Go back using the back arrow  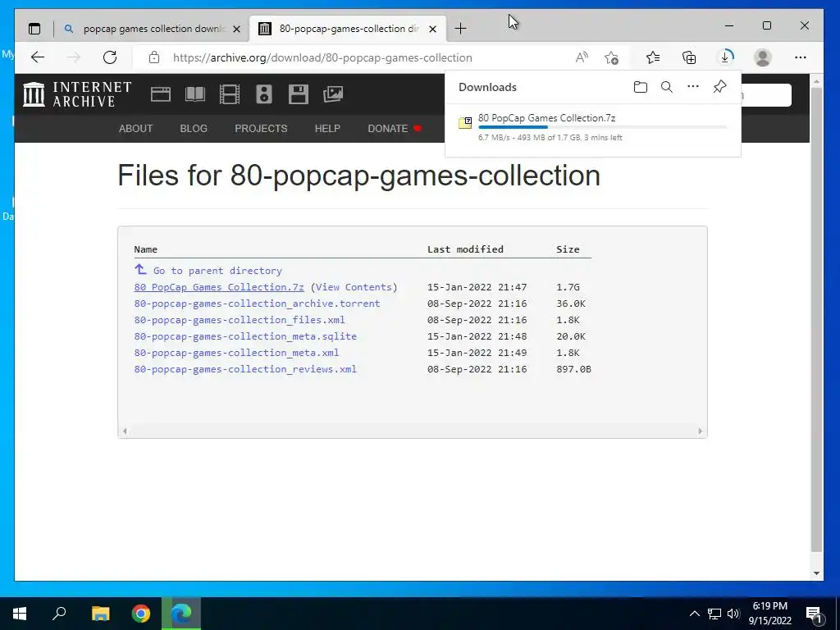click(38, 57)
